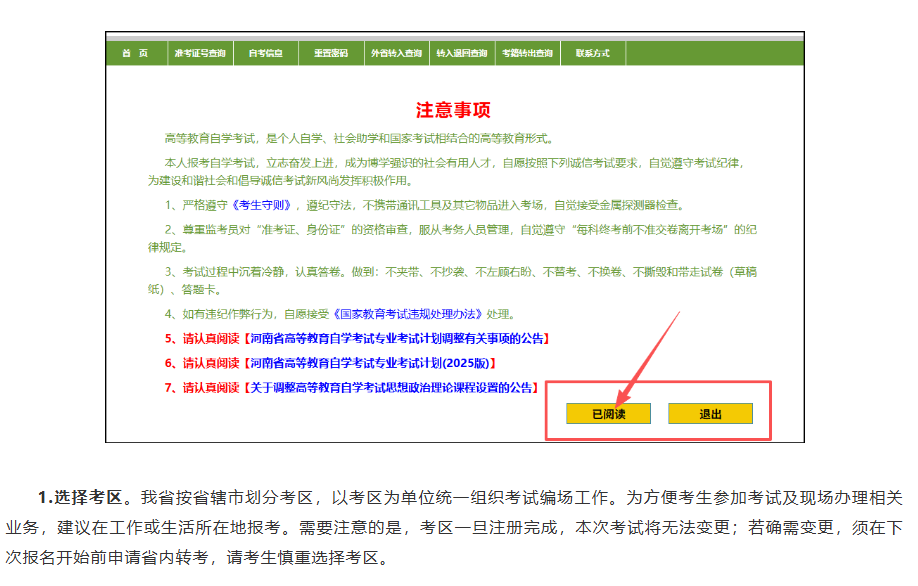This screenshot has width=918, height=586.
Task: Open the 准考证号查询 navigation tab
Action: click(x=203, y=52)
